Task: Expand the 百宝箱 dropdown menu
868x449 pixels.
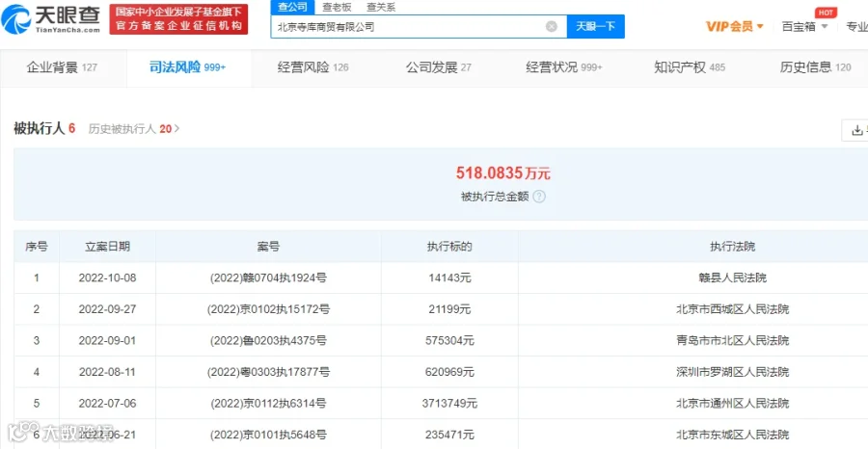Action: coord(804,27)
